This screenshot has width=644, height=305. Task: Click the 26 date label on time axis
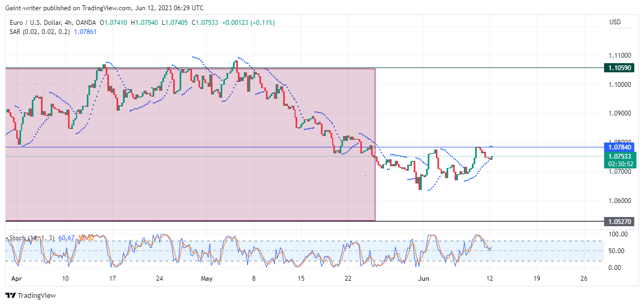pos(584,279)
